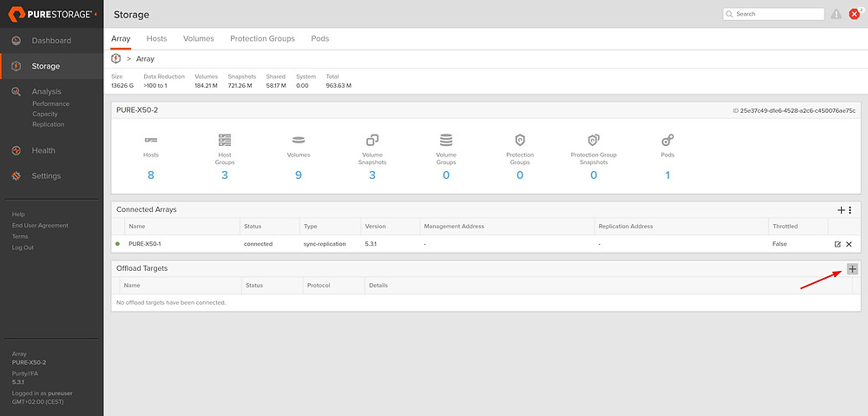The height and width of the screenshot is (416, 868).
Task: Click the Array breadcrumb text
Action: click(145, 59)
